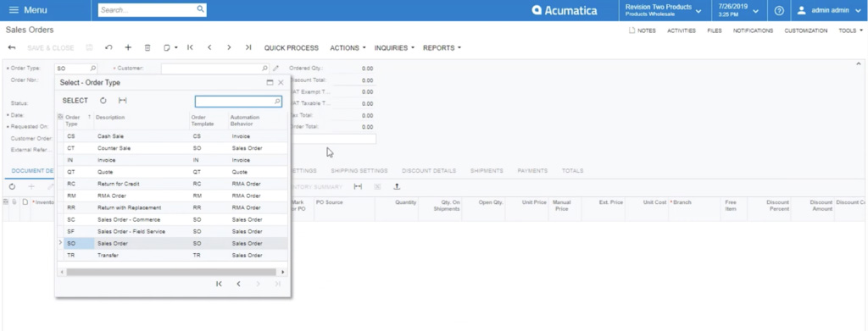Select the Return for Credit row
Screen dimensions: 868x331
[x=173, y=184]
